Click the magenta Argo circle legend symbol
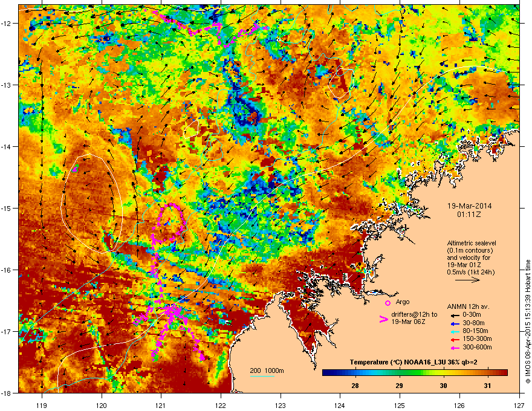This screenshot has height=411, width=532. point(388,303)
